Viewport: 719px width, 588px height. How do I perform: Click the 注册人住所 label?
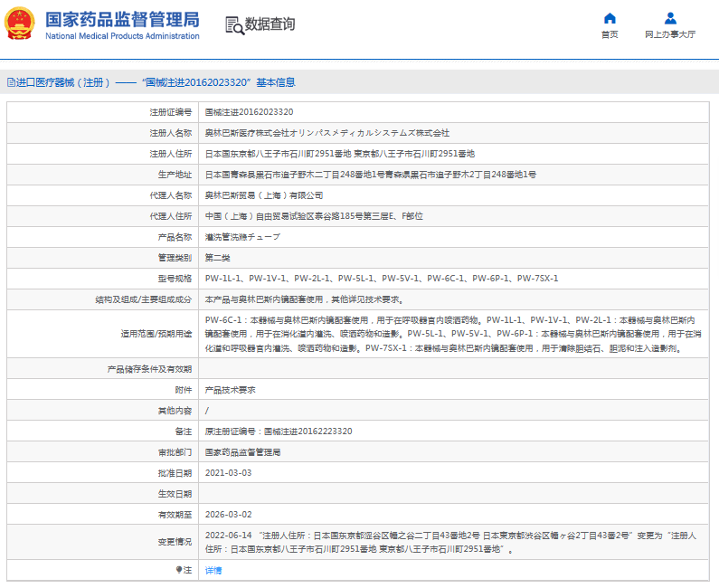tap(171, 154)
